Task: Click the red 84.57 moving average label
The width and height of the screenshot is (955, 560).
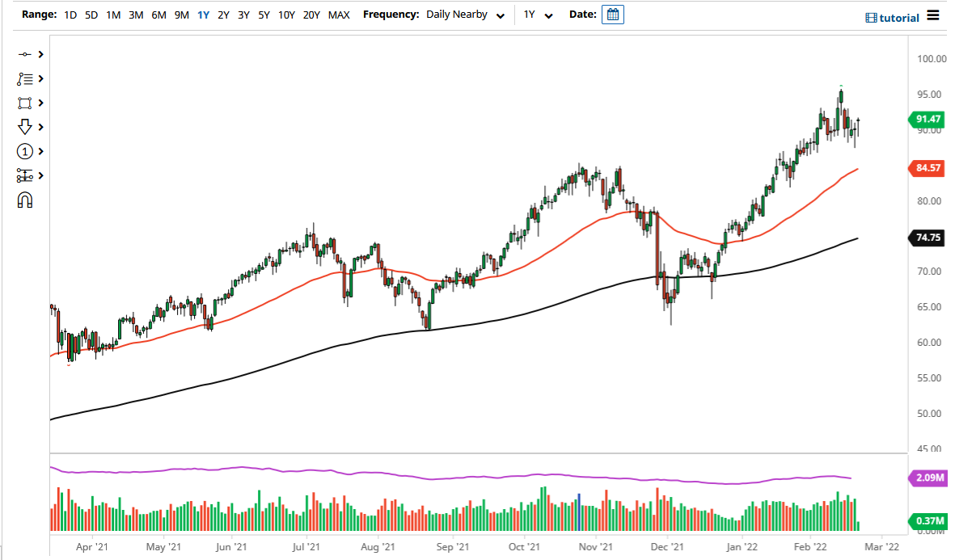Action: click(927, 168)
